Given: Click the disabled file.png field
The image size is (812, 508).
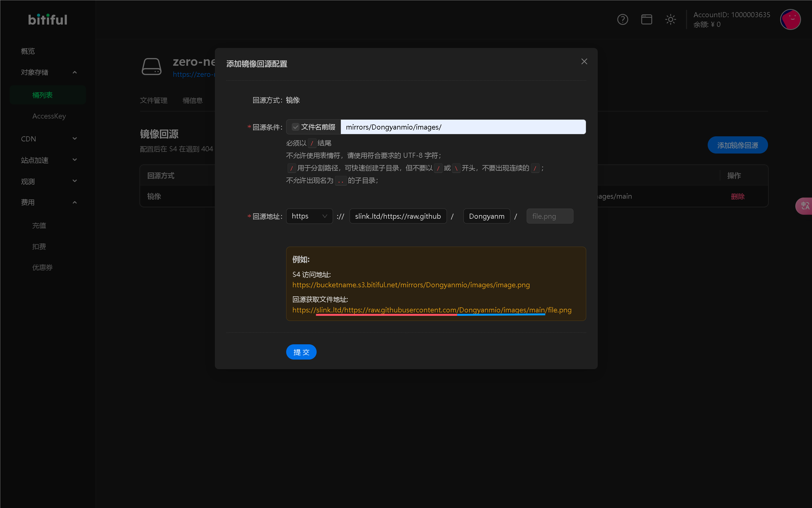Looking at the screenshot, I should [x=550, y=216].
